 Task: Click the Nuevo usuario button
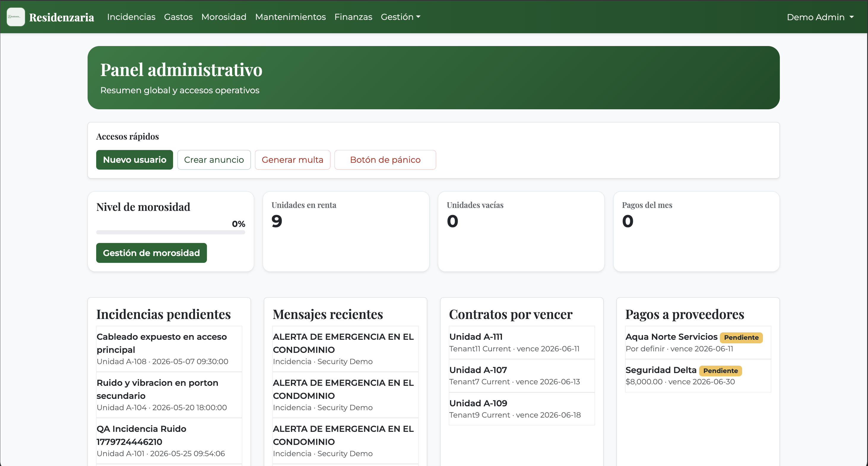click(x=134, y=160)
